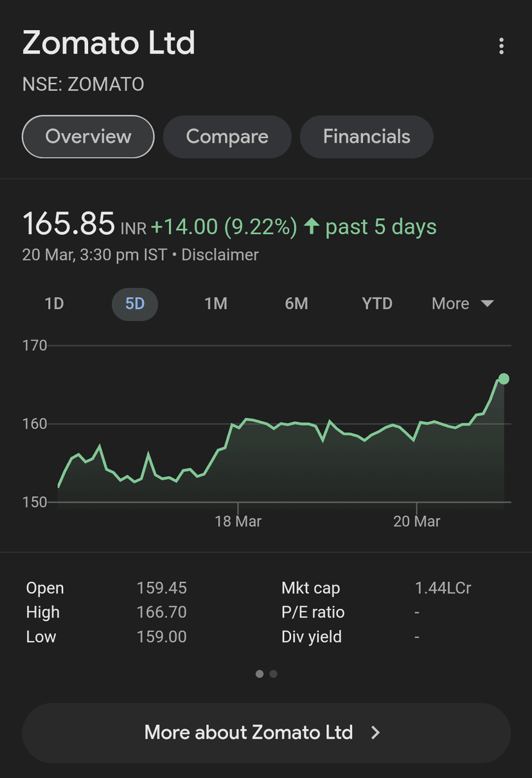Select the 5D time range

click(x=135, y=303)
